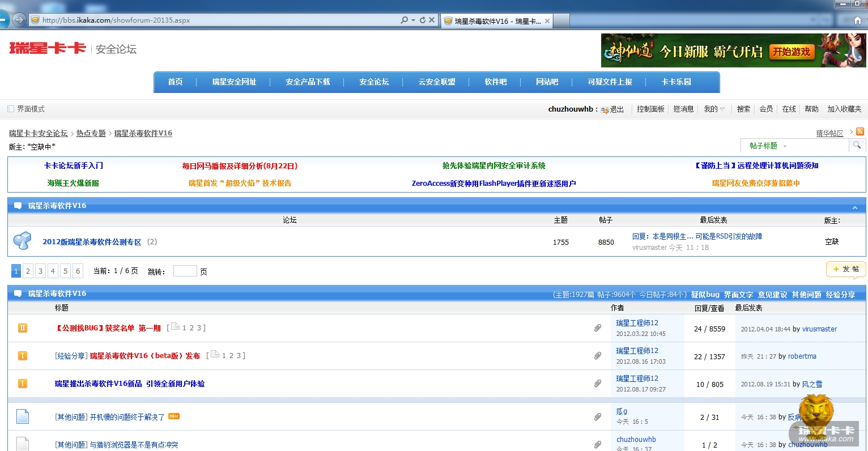Click the 2012版 subforum bubble icon

point(22,241)
